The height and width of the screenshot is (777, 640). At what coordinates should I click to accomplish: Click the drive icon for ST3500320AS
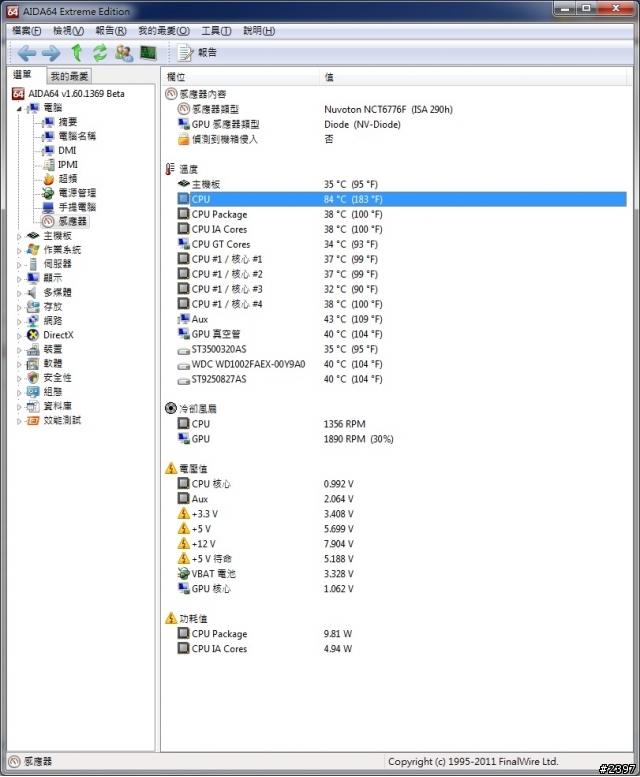coord(183,350)
